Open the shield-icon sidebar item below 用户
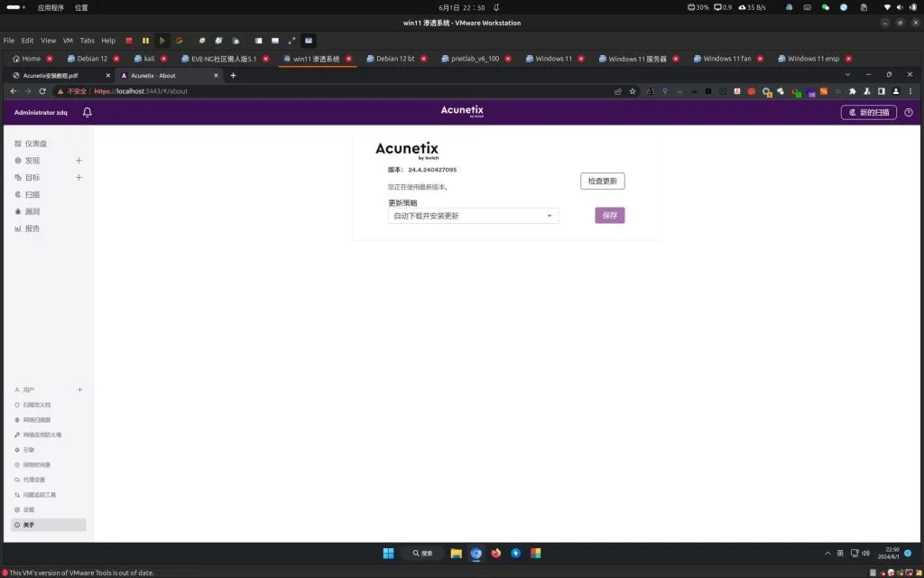924x578 pixels. (x=36, y=406)
